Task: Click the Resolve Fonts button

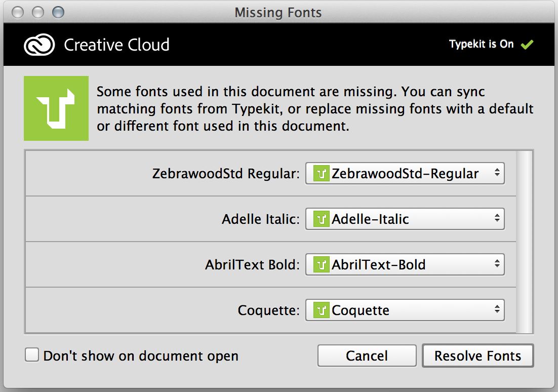Action: pos(477,355)
